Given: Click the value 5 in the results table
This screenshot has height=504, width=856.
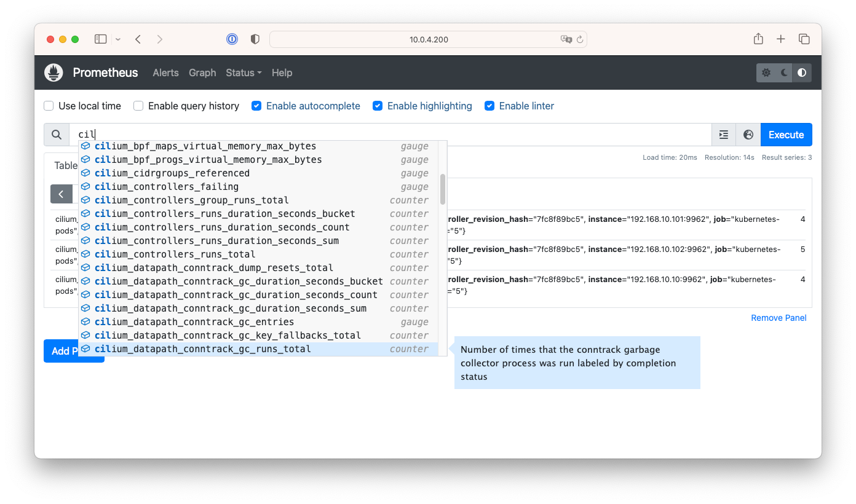Looking at the screenshot, I should (802, 250).
